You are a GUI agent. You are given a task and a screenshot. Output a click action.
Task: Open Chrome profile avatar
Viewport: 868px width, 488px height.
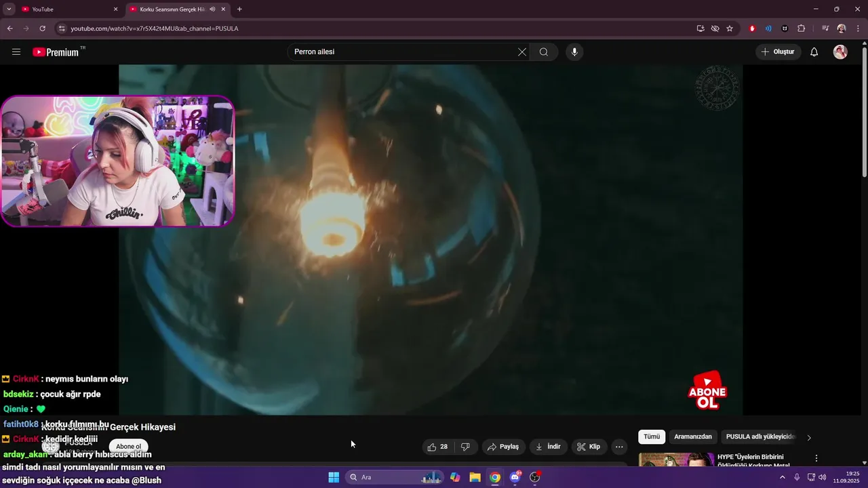(x=842, y=28)
